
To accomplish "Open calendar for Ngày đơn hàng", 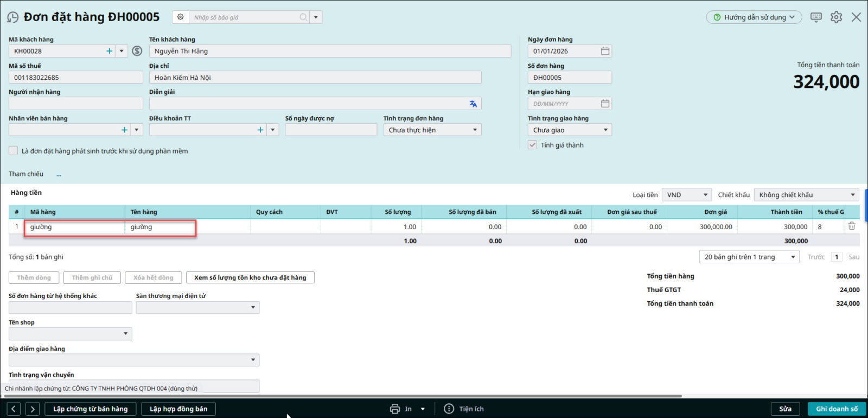I will tap(605, 51).
